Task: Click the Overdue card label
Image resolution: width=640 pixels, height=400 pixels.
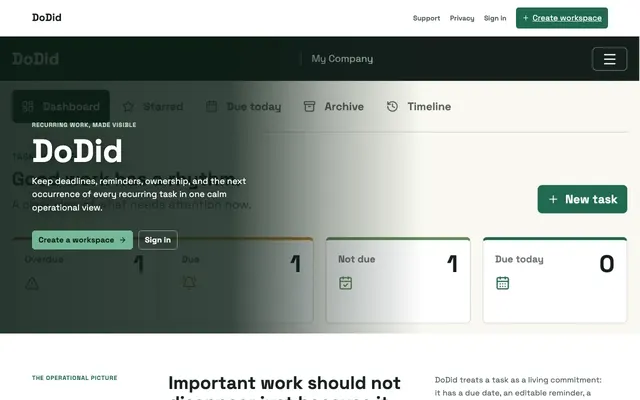Action: point(44,259)
